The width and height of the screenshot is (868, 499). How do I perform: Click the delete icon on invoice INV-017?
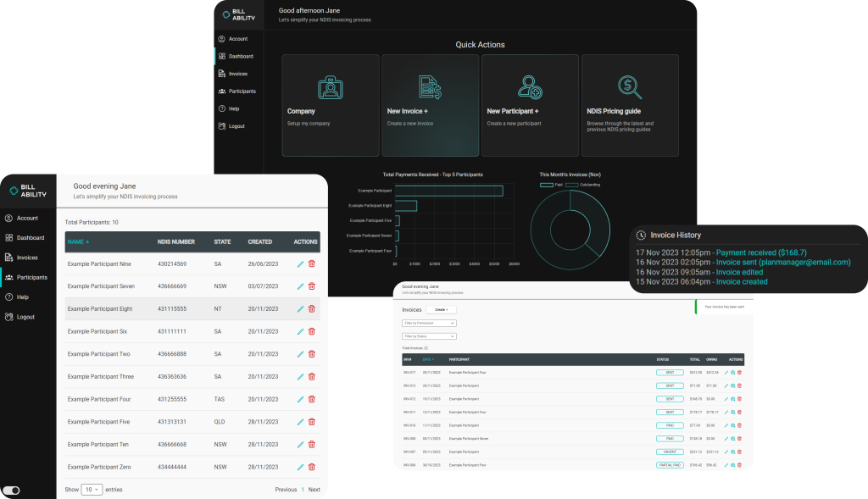pyautogui.click(x=740, y=373)
